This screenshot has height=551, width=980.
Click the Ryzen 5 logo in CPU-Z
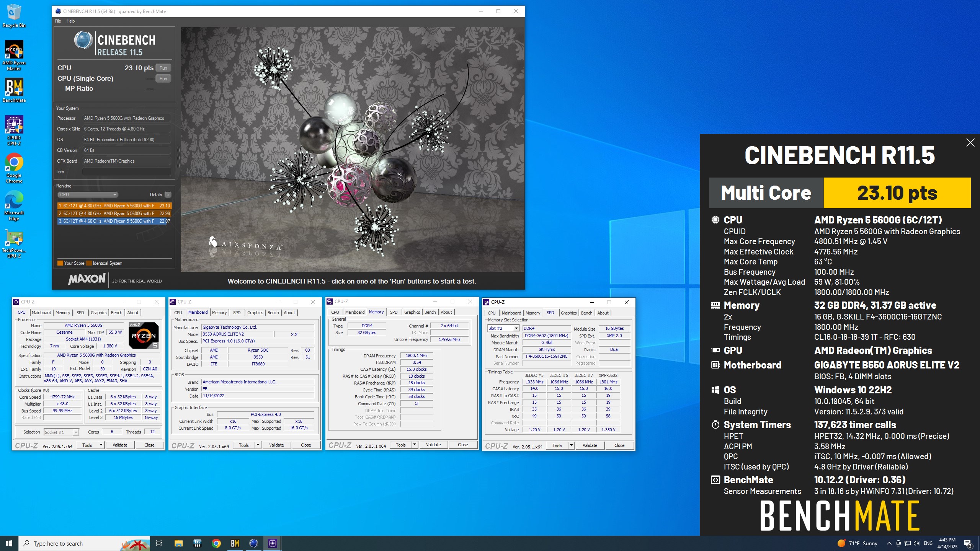coord(144,335)
